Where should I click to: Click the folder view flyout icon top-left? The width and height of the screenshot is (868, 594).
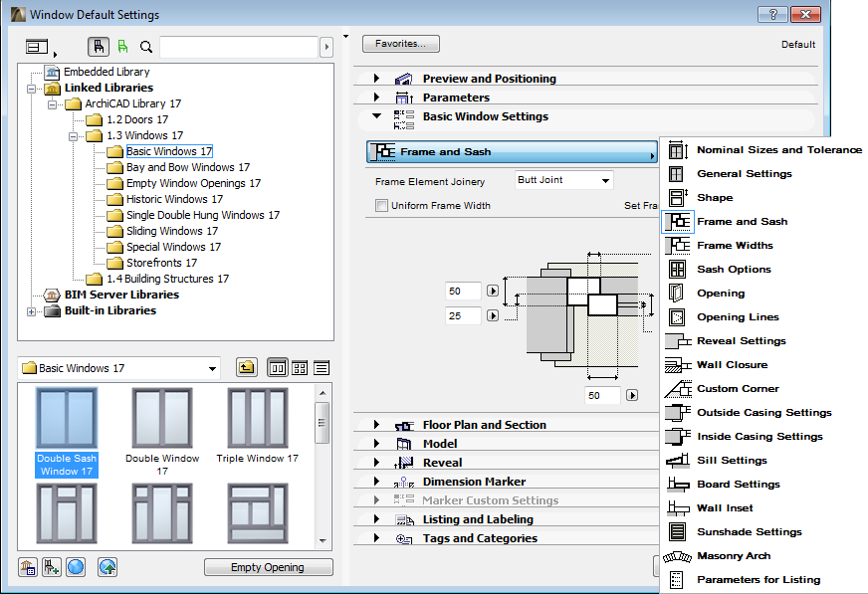37,47
